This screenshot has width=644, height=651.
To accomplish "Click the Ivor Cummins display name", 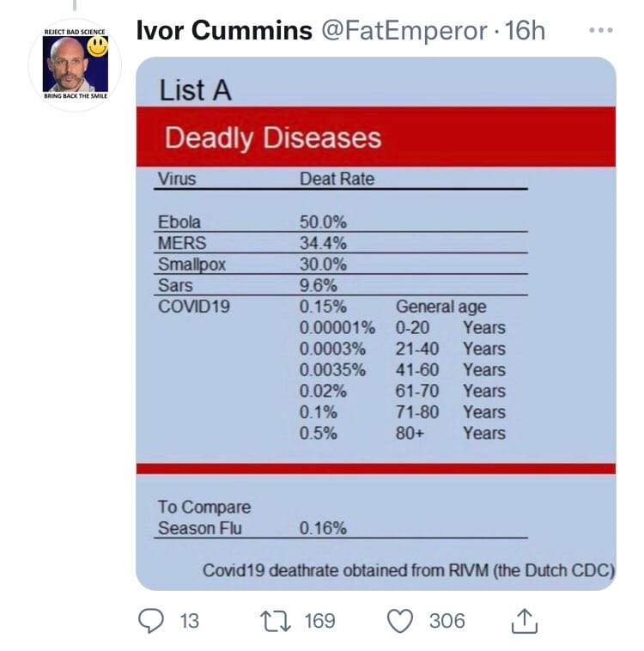I will point(224,30).
